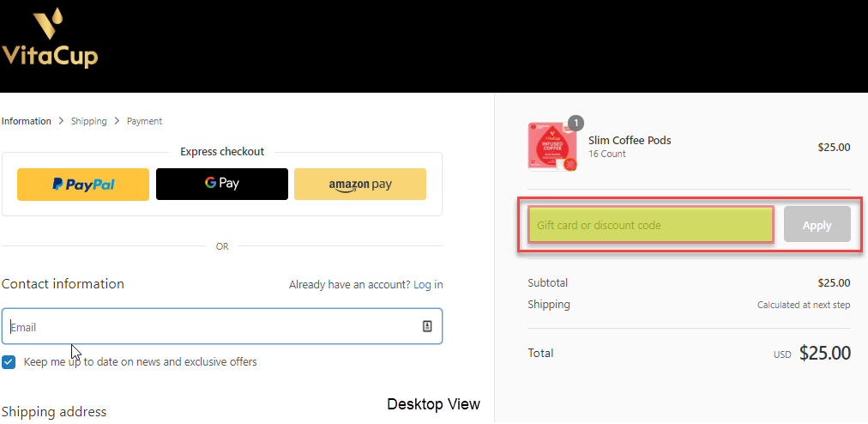
Task: Click the Slim Coffee Pods product name
Action: coord(630,140)
